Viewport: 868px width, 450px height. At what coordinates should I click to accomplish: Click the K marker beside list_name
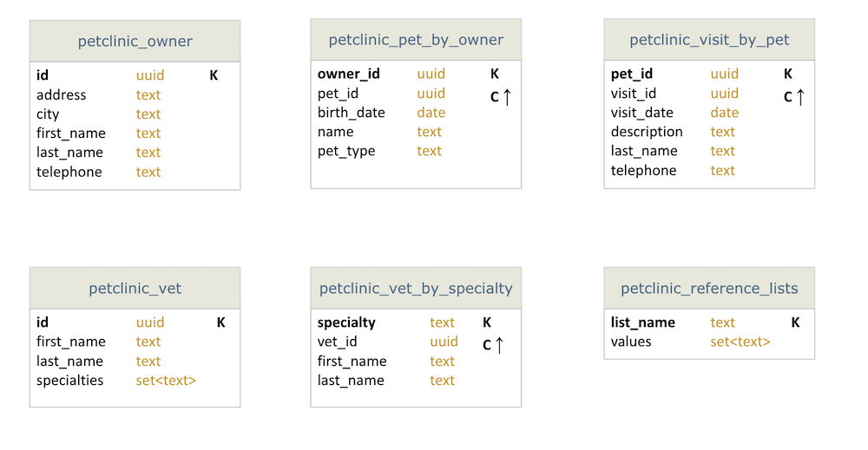(x=795, y=323)
